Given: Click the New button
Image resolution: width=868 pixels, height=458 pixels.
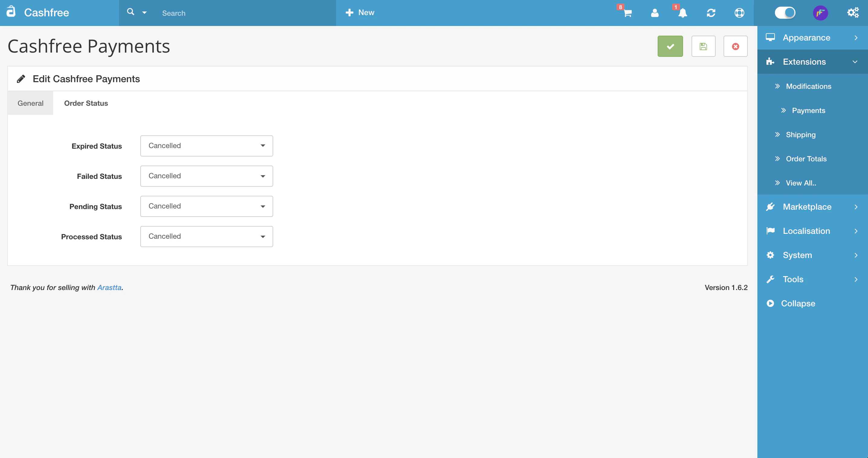Looking at the screenshot, I should click(360, 13).
